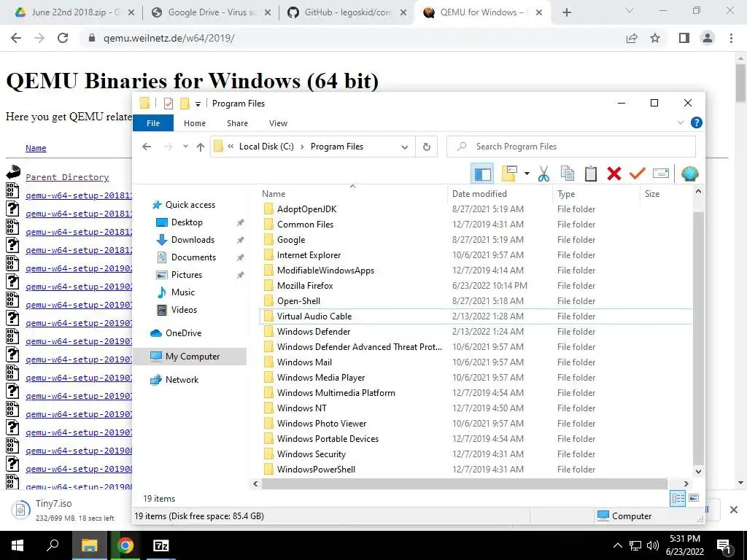Click Local Disk (C:) in address path

266,147
